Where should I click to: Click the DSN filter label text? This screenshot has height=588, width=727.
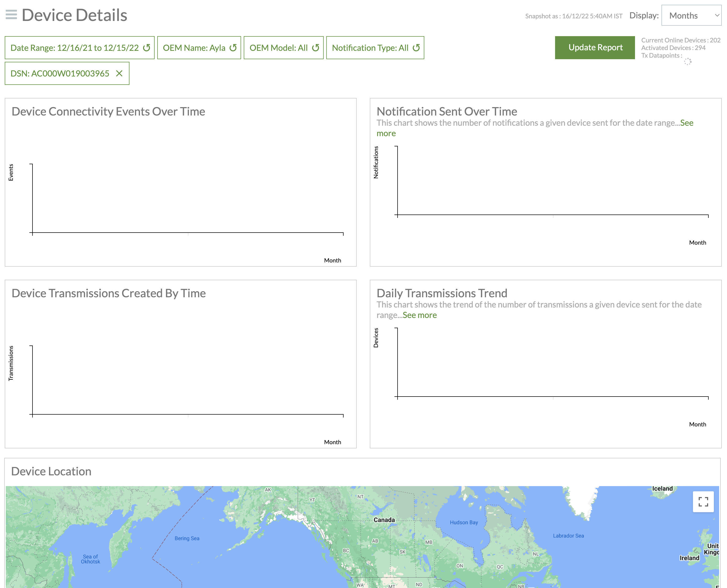click(x=60, y=74)
